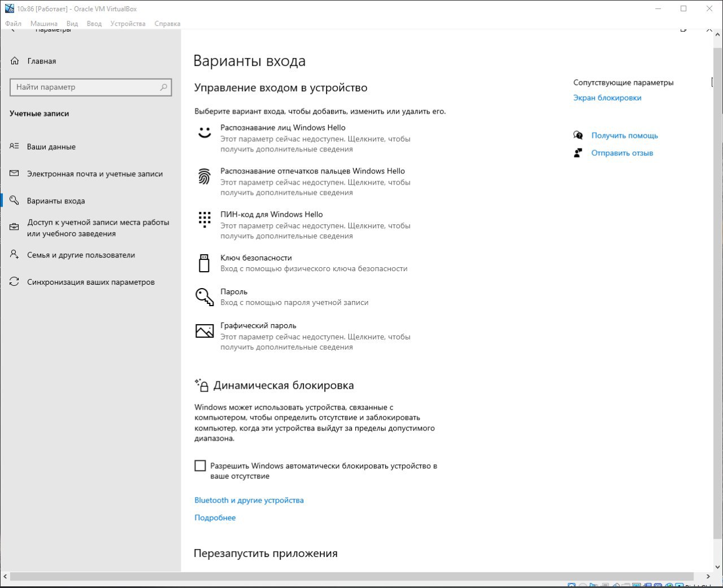
Task: Open the Главная home icon in sidebar
Action: (15, 61)
